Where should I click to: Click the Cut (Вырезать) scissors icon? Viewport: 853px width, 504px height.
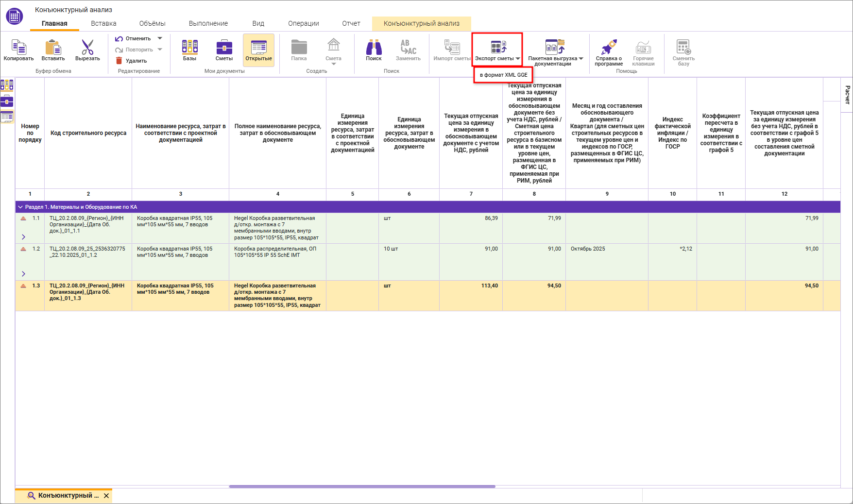tap(87, 48)
